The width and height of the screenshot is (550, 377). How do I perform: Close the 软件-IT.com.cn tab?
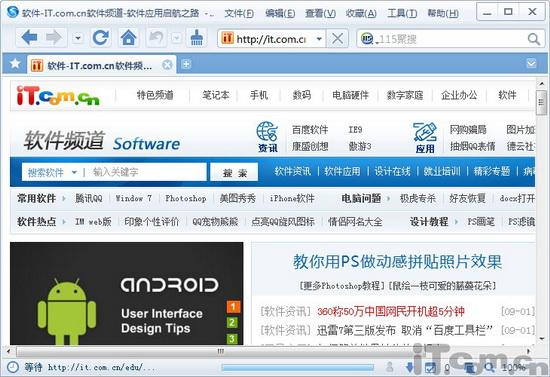(168, 65)
